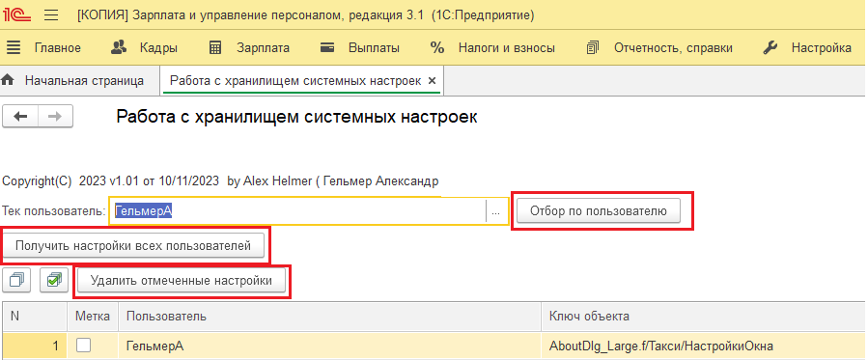Click the 1C logo icon

pos(16,14)
